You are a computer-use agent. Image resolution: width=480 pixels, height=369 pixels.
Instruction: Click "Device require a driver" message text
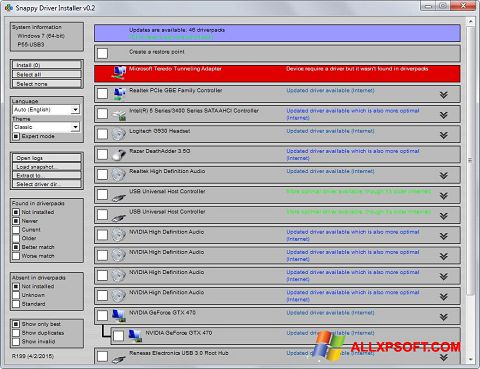tap(357, 69)
